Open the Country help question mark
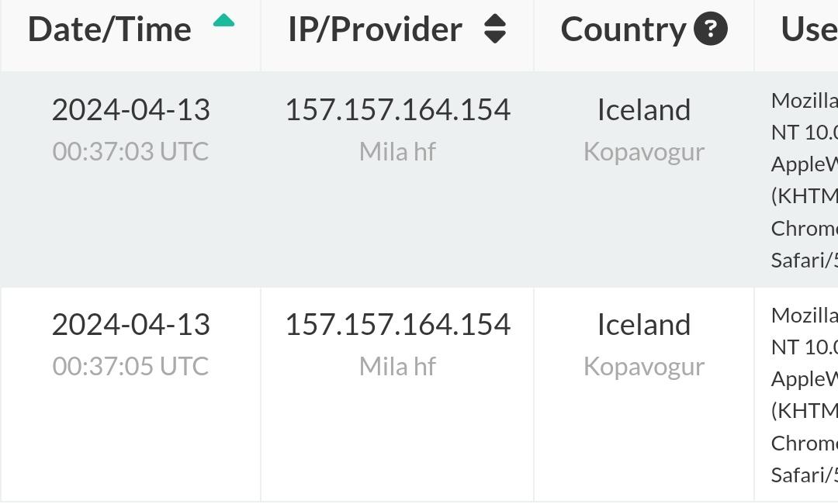 [710, 29]
